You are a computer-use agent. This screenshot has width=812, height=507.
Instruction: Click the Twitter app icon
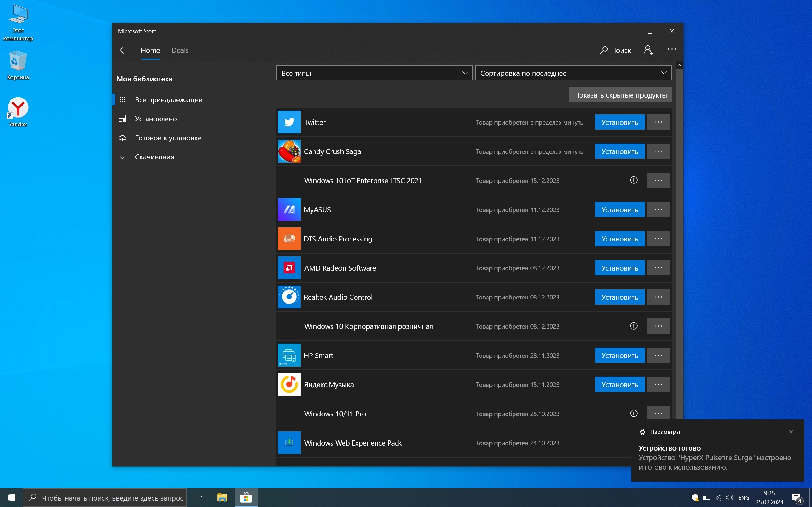289,122
